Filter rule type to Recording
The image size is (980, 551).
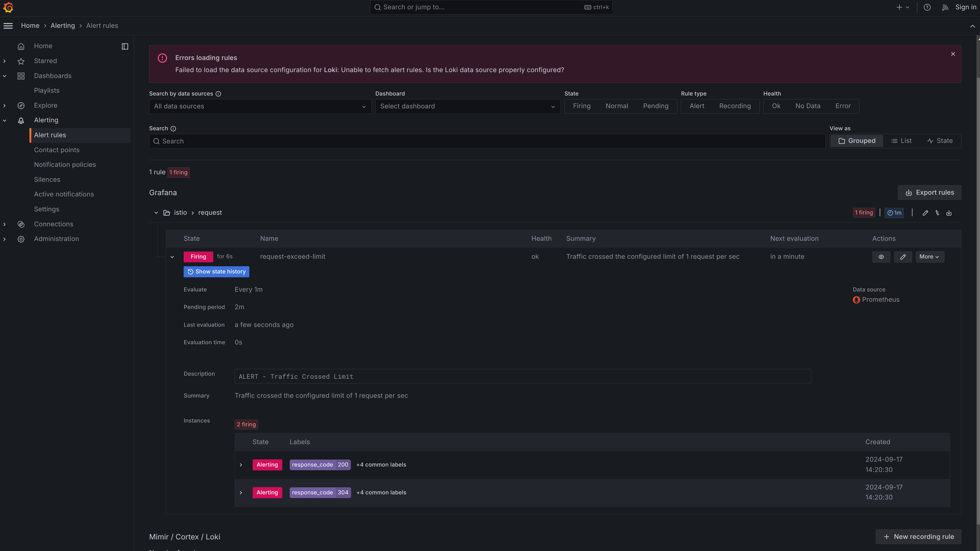pyautogui.click(x=735, y=106)
